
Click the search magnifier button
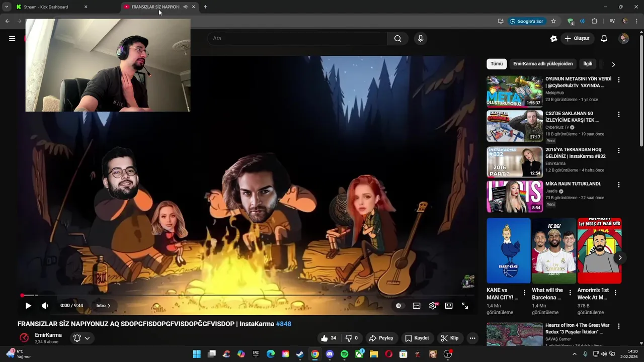(397, 38)
